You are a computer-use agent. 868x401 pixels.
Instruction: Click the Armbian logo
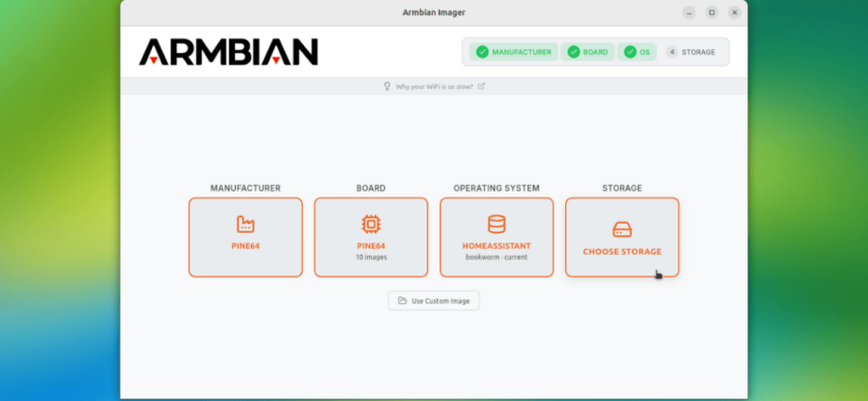[228, 52]
